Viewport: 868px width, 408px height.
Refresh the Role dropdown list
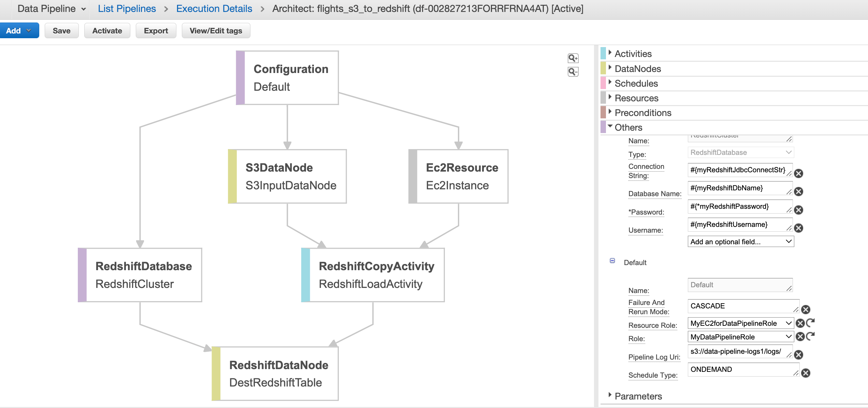pyautogui.click(x=811, y=336)
